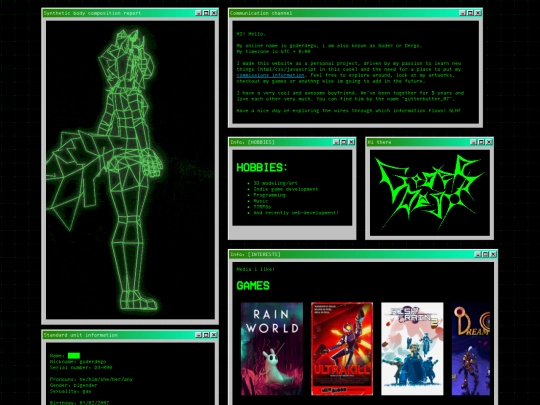Click the "Have a nice day of exploring" line
Image resolution: width=540 pixels, height=405 pixels.
(349, 111)
